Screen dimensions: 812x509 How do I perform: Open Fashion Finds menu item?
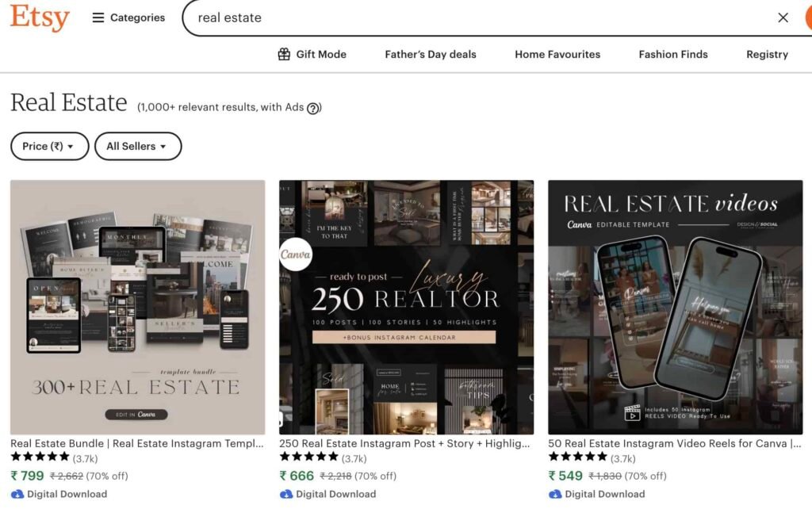[673, 55]
